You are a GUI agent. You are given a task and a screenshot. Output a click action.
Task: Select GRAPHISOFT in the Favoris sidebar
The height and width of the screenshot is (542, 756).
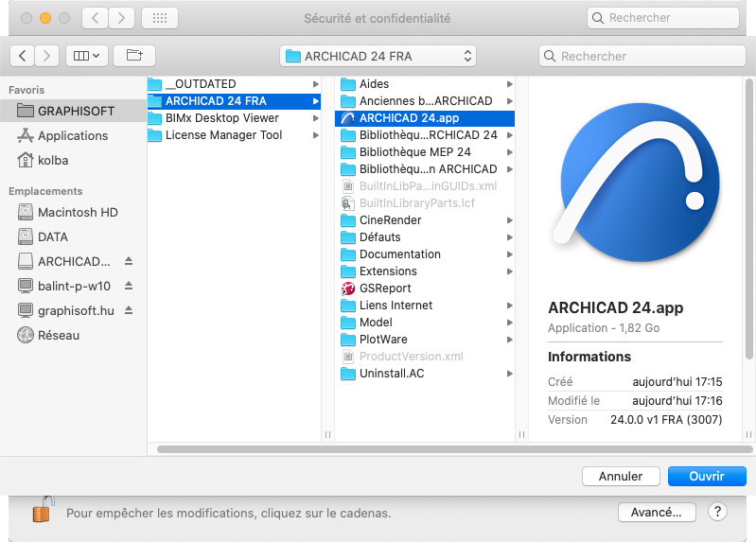(73, 111)
